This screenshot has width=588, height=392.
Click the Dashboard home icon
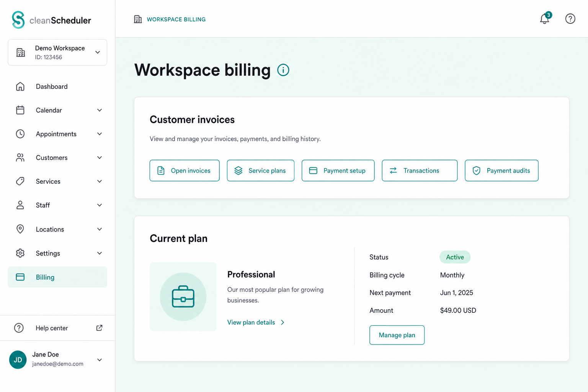[x=20, y=87]
